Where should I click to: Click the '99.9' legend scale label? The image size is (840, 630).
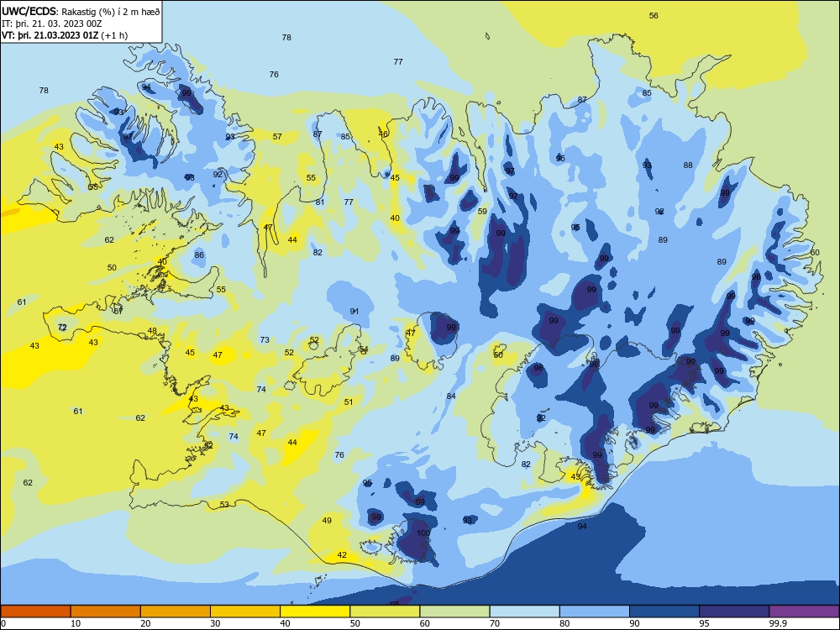point(778,623)
